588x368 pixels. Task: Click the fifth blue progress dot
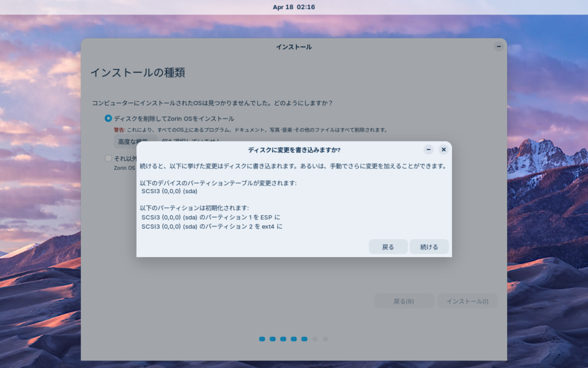pos(304,339)
